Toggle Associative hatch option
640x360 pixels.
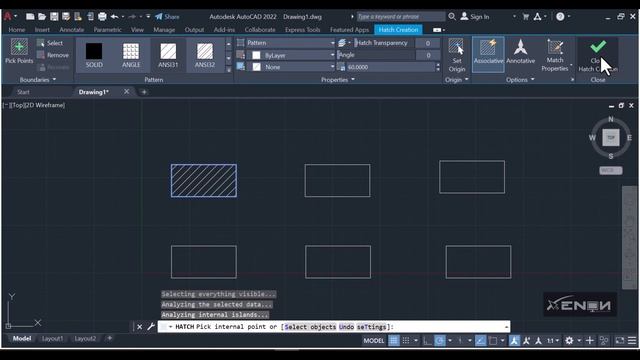pos(488,54)
